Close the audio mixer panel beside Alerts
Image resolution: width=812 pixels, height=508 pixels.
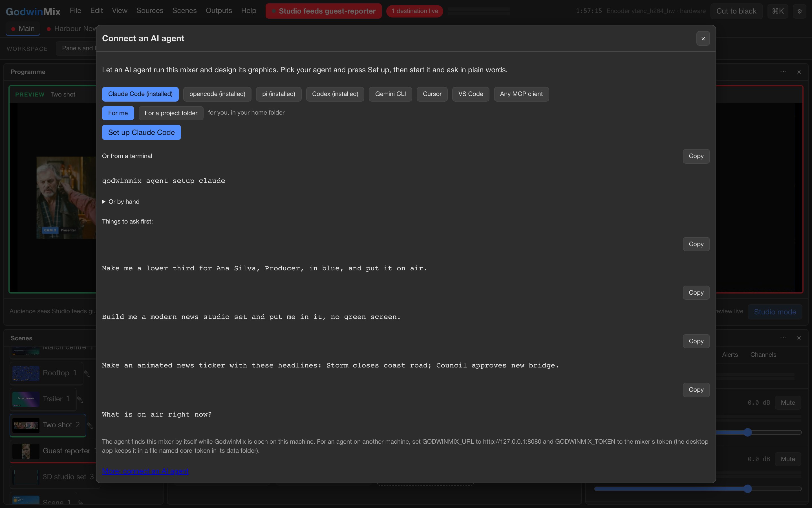pyautogui.click(x=799, y=338)
